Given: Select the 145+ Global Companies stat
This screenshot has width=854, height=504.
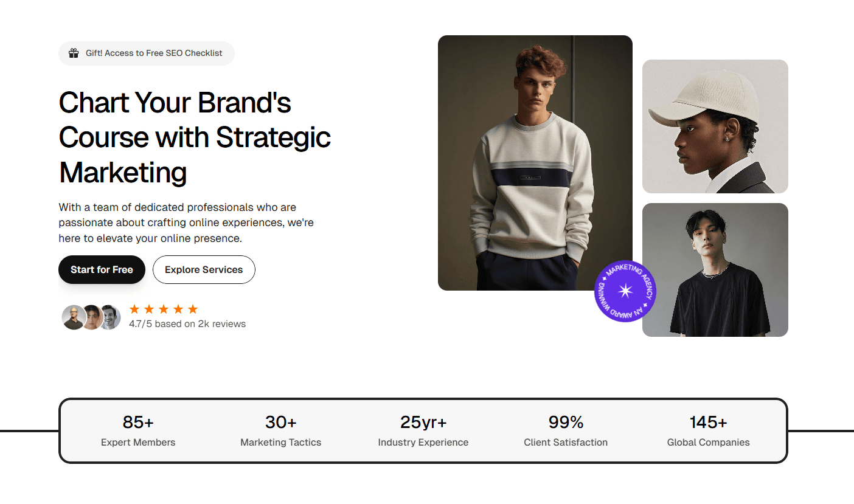Looking at the screenshot, I should 709,431.
